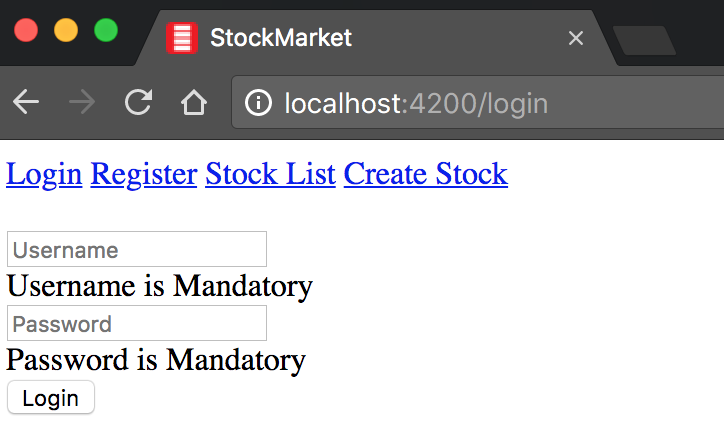Click the browser forward arrow

click(x=82, y=102)
